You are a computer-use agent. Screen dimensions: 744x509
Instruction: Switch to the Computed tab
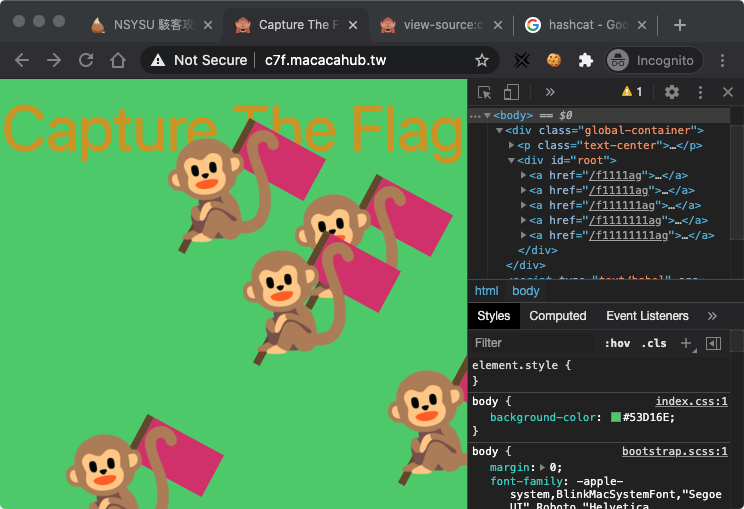pyautogui.click(x=558, y=316)
